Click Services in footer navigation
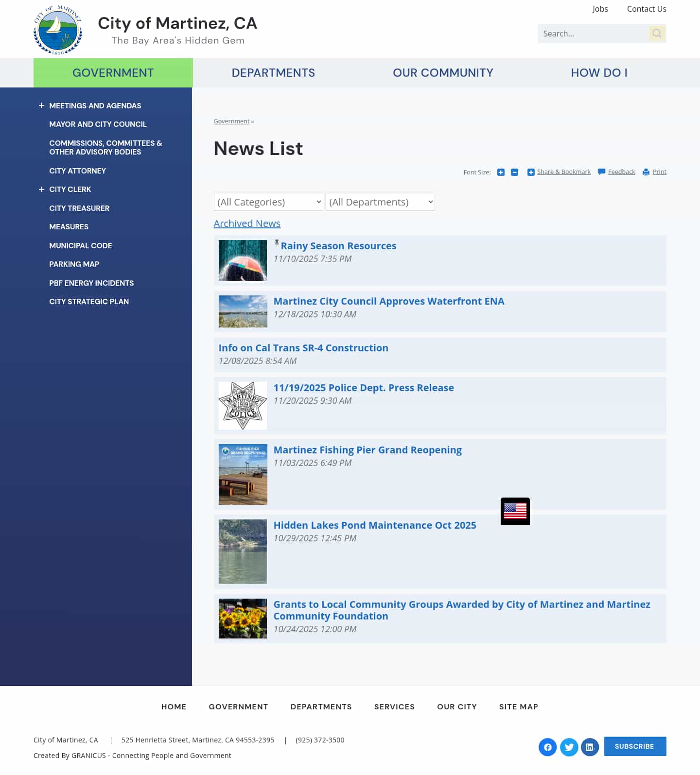700x775 pixels. 394,707
